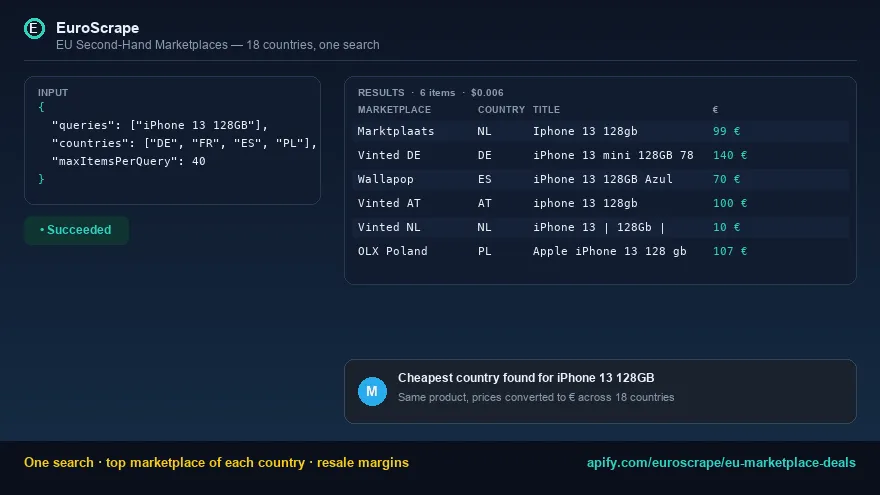Select the Vinted DE marketplace cell
The height and width of the screenshot is (495, 880).
click(389, 155)
